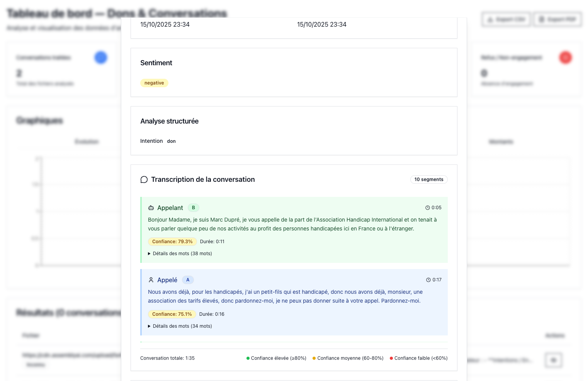Click the clock icon at 0:05 timestamp

(428, 208)
